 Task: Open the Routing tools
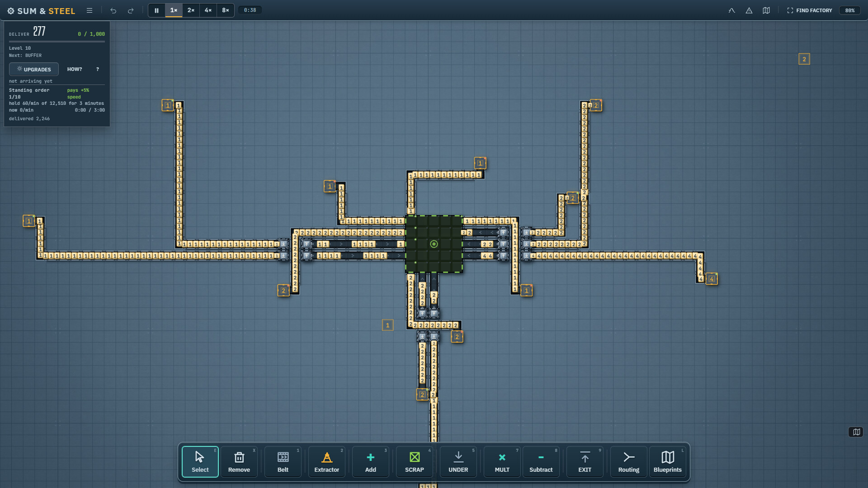click(x=629, y=462)
